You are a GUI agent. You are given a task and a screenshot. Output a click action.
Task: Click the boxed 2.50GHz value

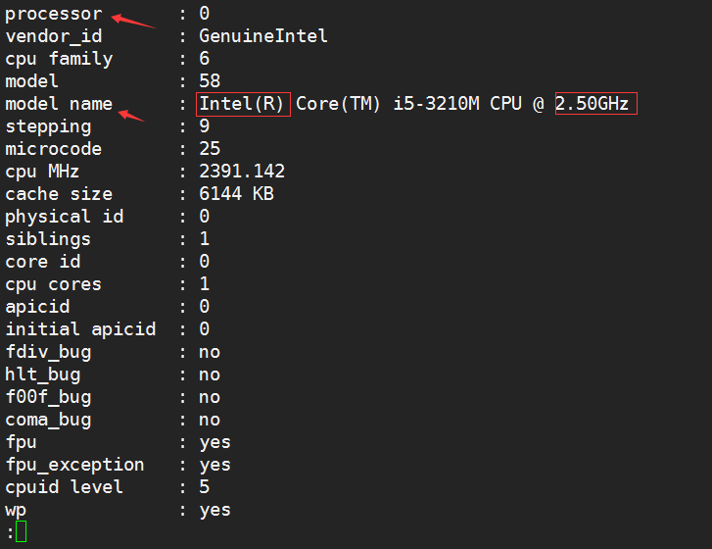pyautogui.click(x=596, y=104)
